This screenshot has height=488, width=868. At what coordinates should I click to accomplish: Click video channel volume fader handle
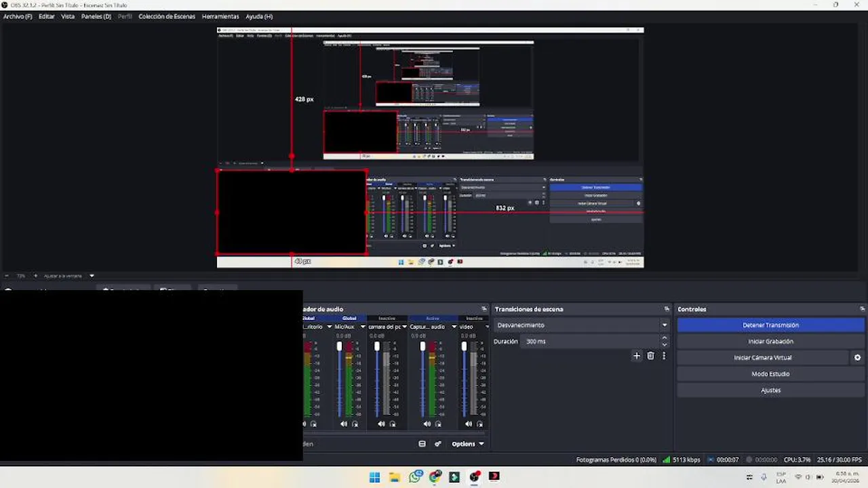pos(464,346)
